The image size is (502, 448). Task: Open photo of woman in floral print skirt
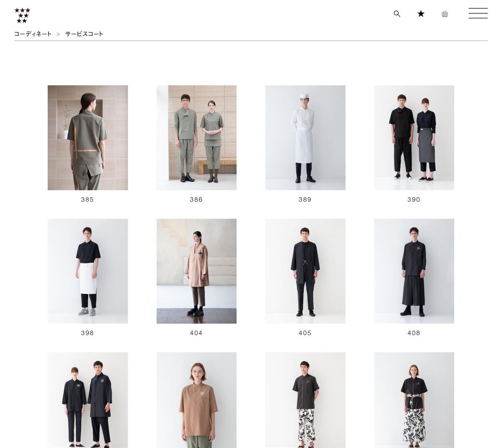pos(414,400)
